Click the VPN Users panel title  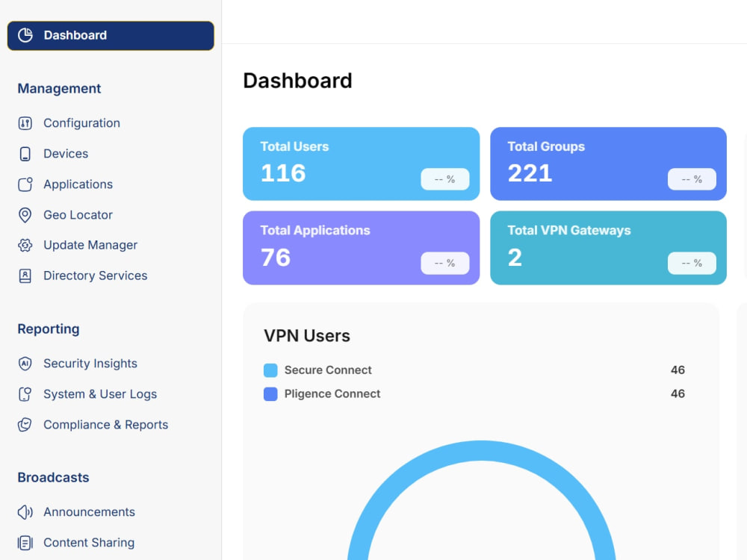(x=307, y=336)
